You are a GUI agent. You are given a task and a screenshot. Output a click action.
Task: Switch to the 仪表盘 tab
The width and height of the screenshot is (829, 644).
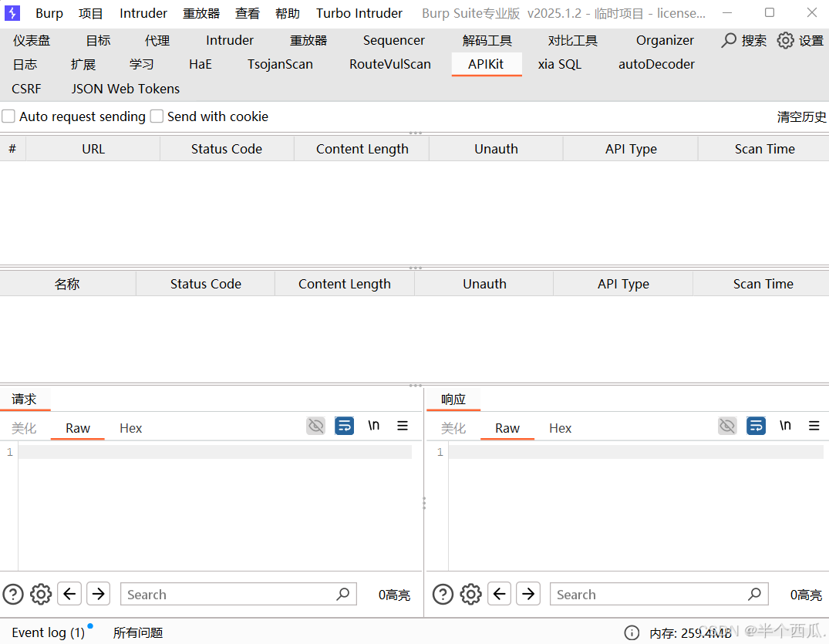point(32,40)
